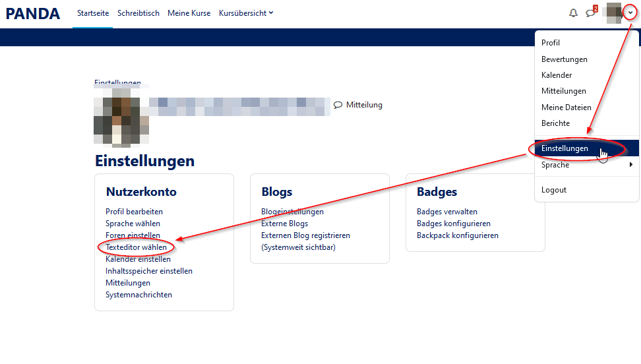Select Einstellungen in the user menu

[x=565, y=148]
